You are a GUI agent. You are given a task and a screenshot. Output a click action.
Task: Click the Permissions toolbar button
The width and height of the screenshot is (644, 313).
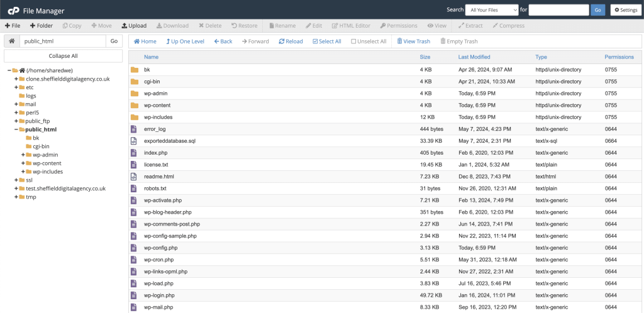[x=399, y=25]
